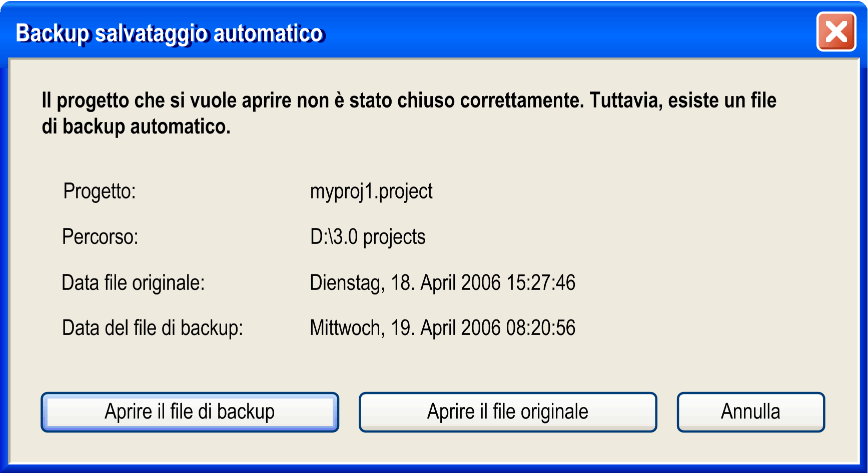Click the myproj1.project file name

coord(371,191)
